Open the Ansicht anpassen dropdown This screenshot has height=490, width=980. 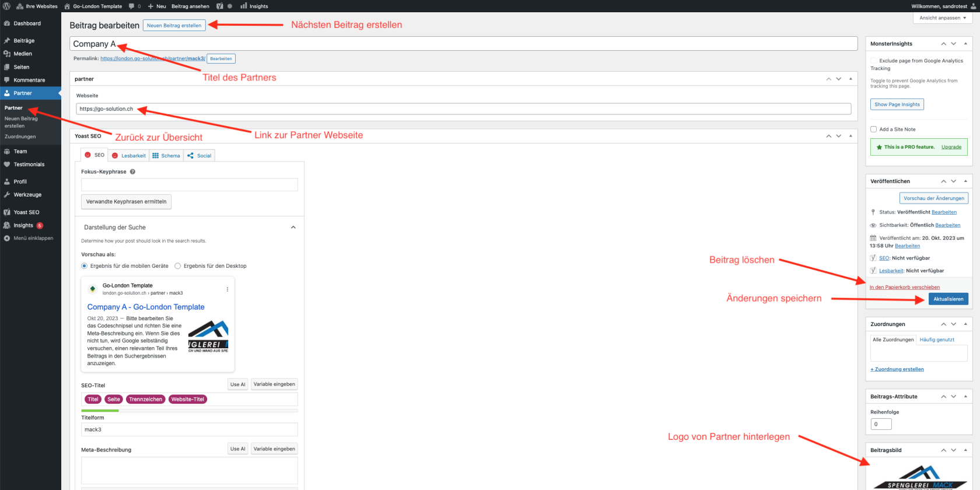click(943, 18)
